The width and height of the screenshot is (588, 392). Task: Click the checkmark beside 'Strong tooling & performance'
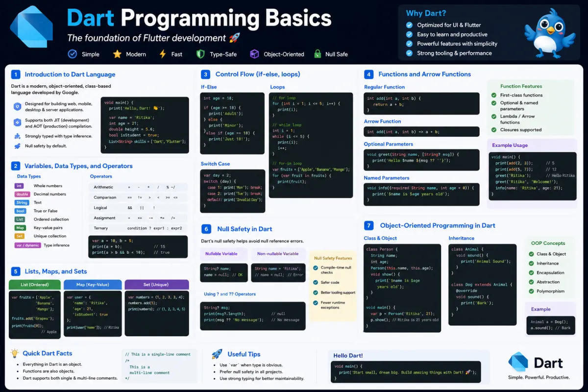pos(409,53)
